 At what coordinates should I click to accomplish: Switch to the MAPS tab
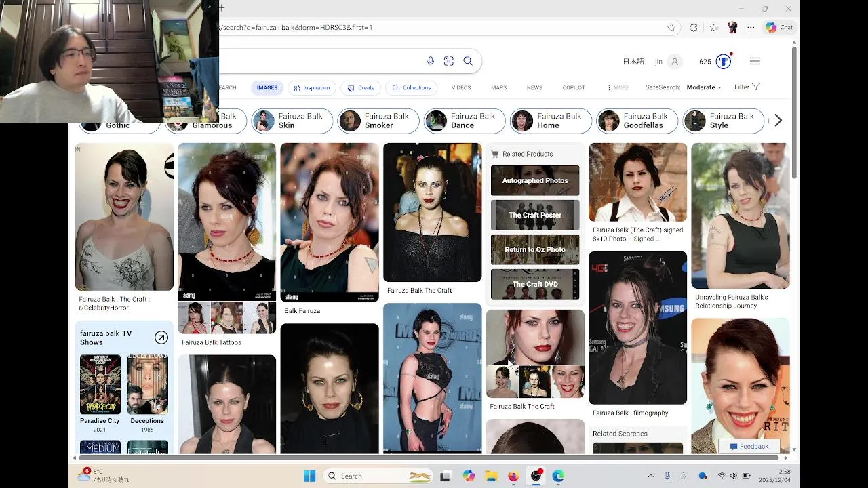(499, 87)
